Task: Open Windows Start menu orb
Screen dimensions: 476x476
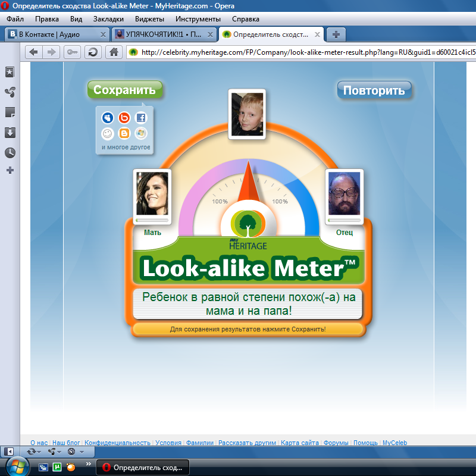Action: tap(17, 467)
